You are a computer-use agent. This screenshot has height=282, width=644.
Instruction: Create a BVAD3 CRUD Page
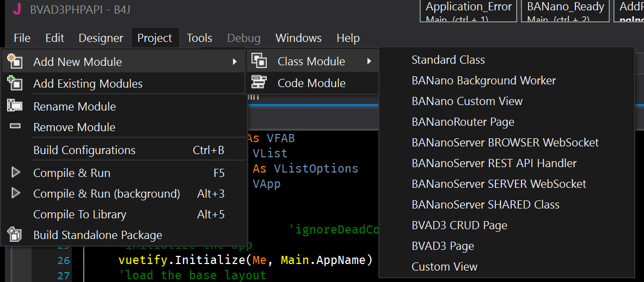tap(459, 225)
